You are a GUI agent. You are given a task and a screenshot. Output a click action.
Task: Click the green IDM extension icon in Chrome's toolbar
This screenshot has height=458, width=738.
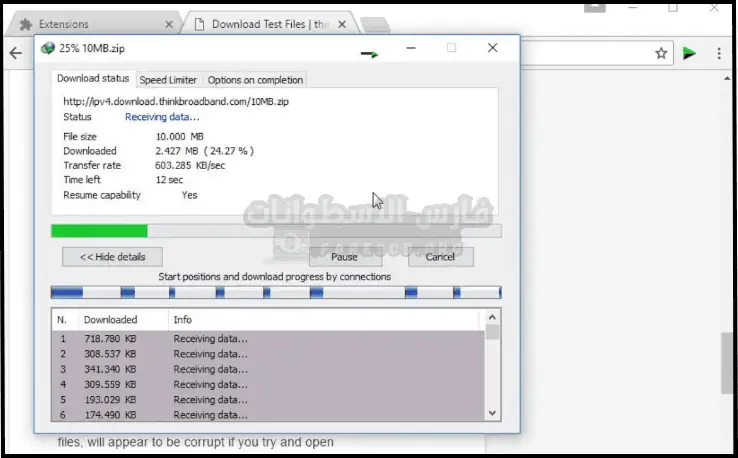pos(690,54)
